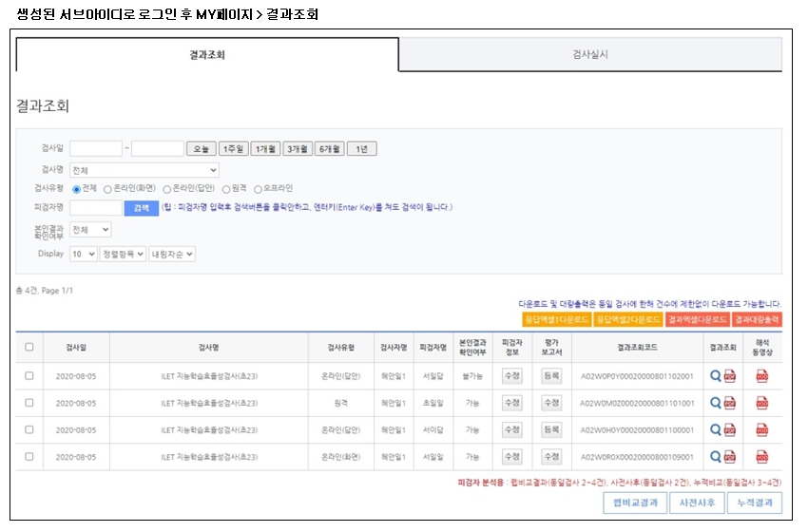This screenshot has width=808, height=532.
Task: Play the VOD interpretation video for 초일일
Action: [x=761, y=403]
